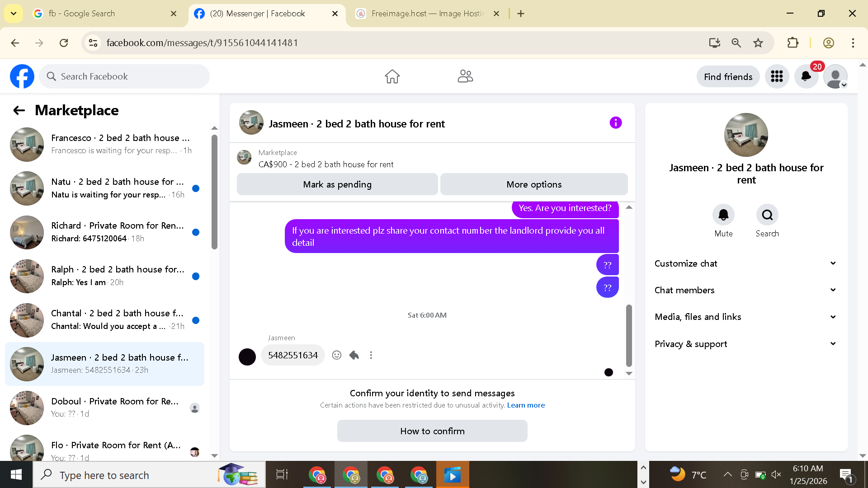Click the chat messages scrollbar thumb
Viewport: 868px width, 488px height.
(x=629, y=335)
